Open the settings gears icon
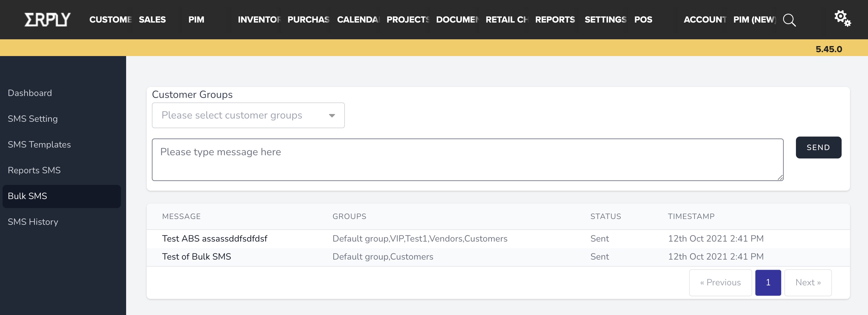868x315 pixels. tap(842, 18)
